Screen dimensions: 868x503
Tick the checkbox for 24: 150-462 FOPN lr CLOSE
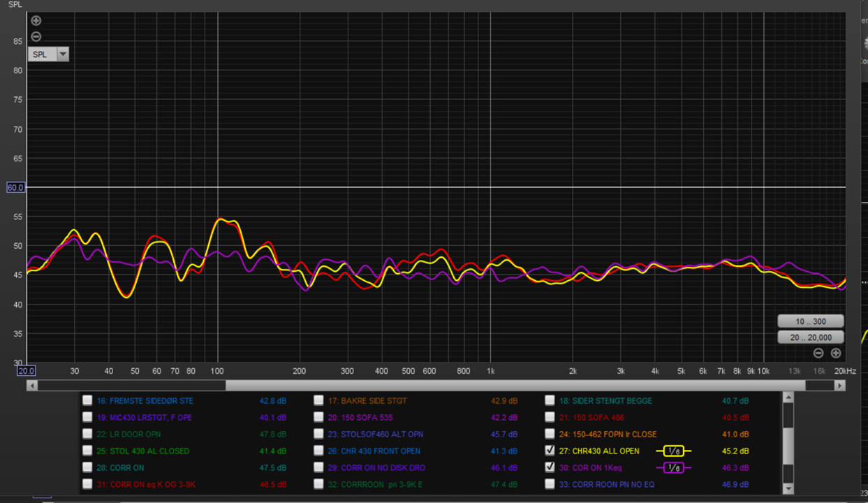(550, 434)
